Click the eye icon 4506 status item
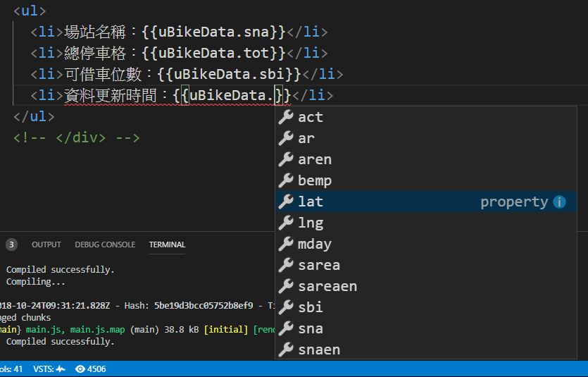588x377 pixels. click(91, 369)
